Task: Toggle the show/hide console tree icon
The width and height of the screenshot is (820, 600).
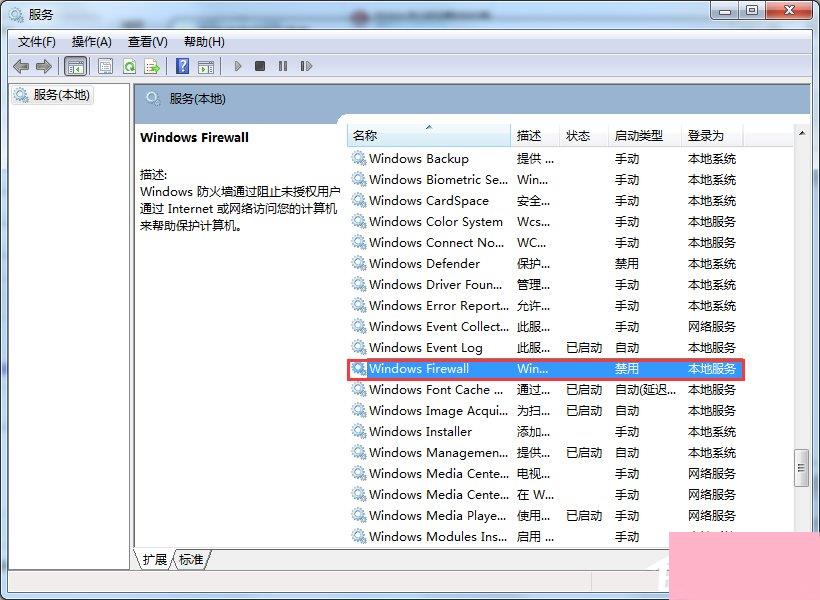Action: [75, 66]
